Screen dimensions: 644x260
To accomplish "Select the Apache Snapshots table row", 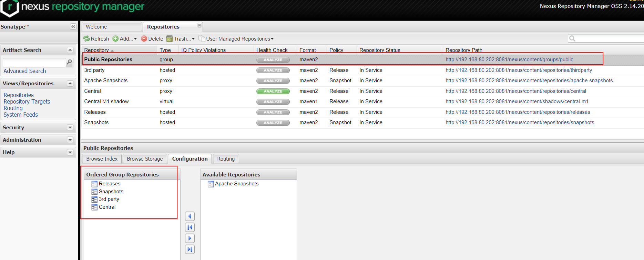I will coord(362,80).
